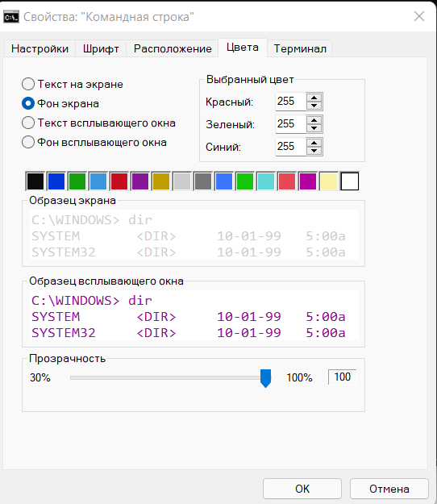The height and width of the screenshot is (504, 437).
Task: Pick the black color swatch
Action: click(35, 181)
